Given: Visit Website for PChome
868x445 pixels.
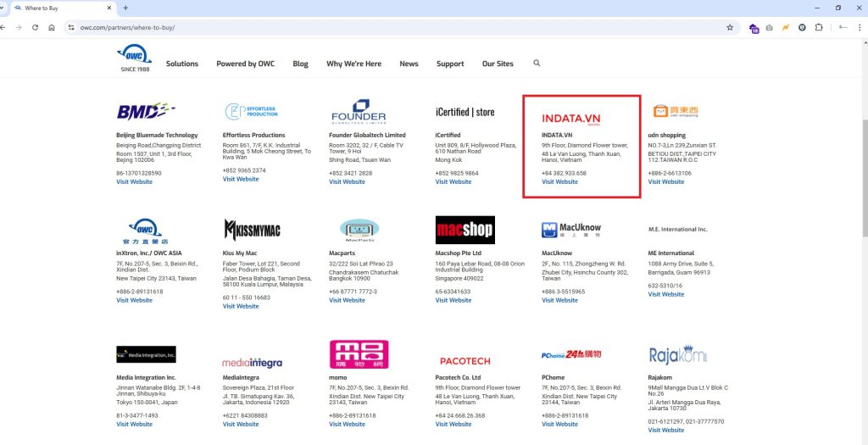Looking at the screenshot, I should point(559,424).
